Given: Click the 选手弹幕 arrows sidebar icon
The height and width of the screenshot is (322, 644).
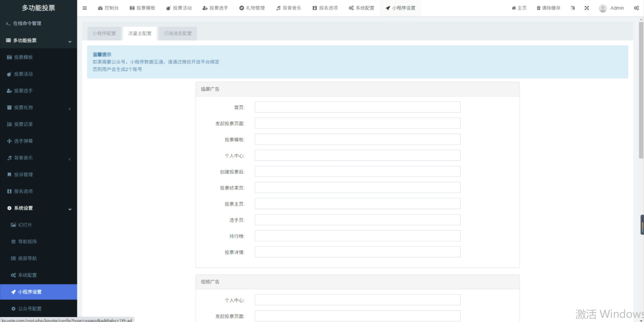Looking at the screenshot, I should (x=9, y=141).
